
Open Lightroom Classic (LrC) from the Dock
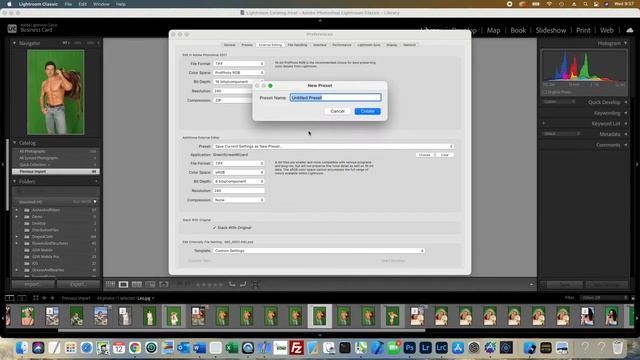point(441,348)
